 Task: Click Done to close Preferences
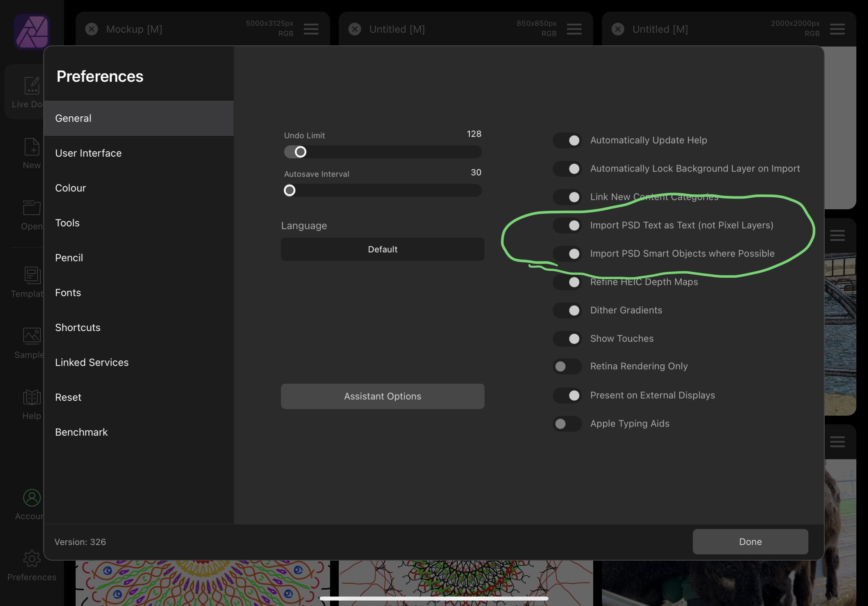[x=751, y=542]
